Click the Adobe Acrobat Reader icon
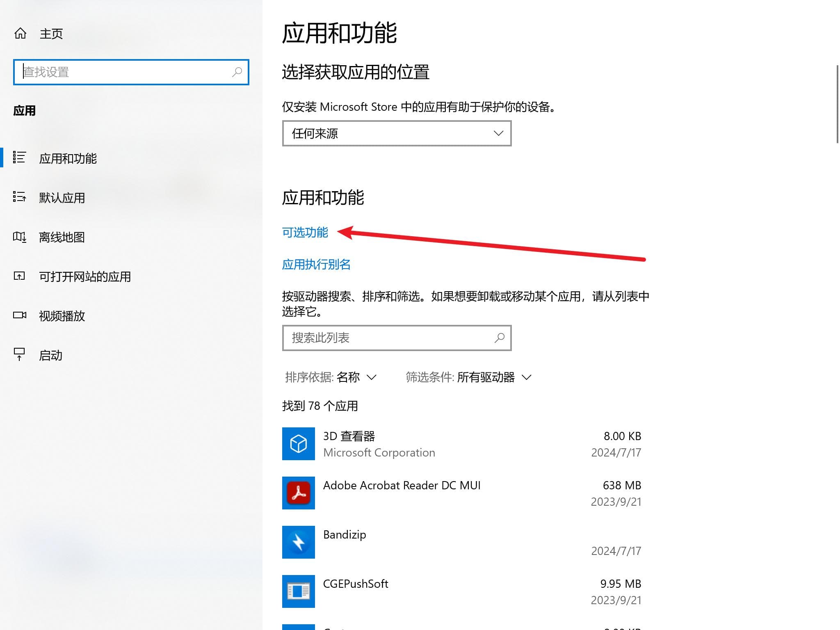The height and width of the screenshot is (630, 840). 299,493
